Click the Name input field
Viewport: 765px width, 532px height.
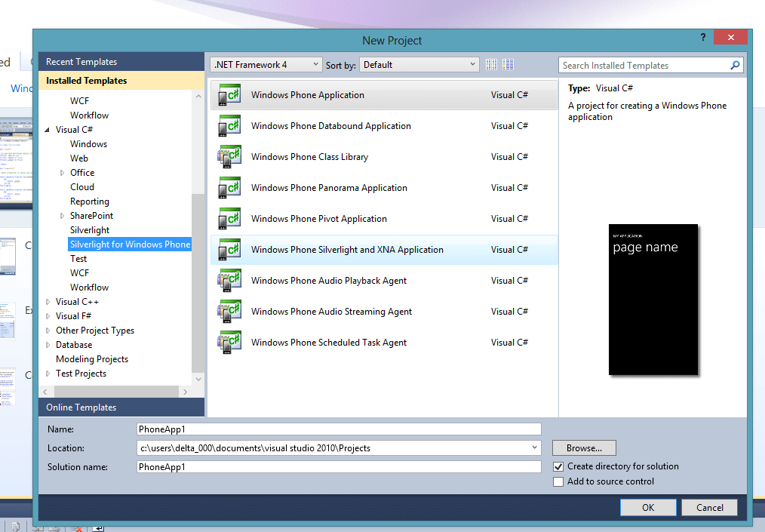pyautogui.click(x=339, y=429)
